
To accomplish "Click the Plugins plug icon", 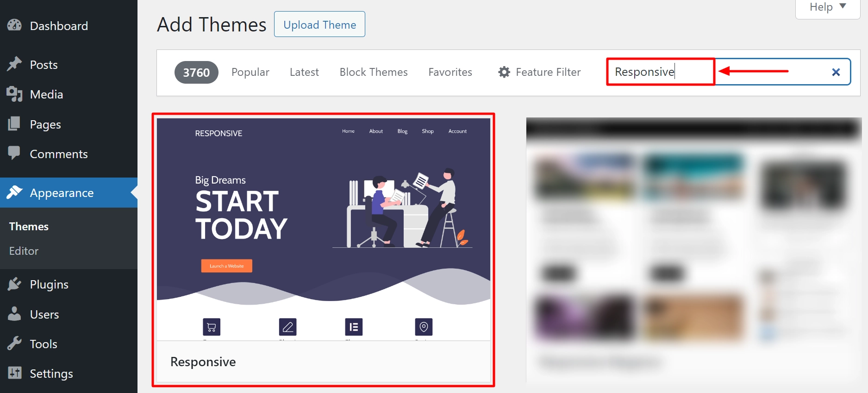I will coord(14,283).
